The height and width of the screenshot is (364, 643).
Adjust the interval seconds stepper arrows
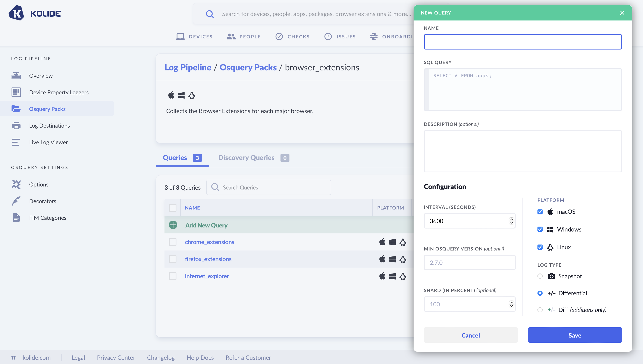[x=511, y=221]
